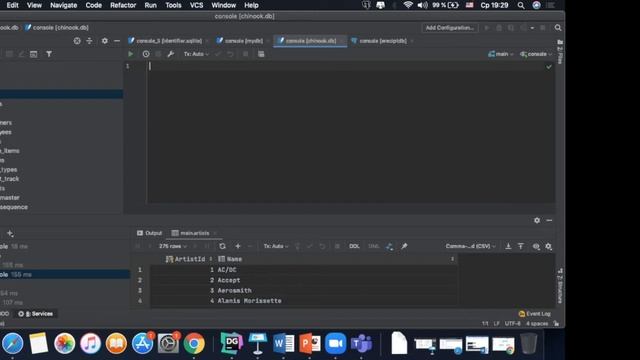Select the Accept cell
This screenshot has width=640, height=360.
click(337, 280)
